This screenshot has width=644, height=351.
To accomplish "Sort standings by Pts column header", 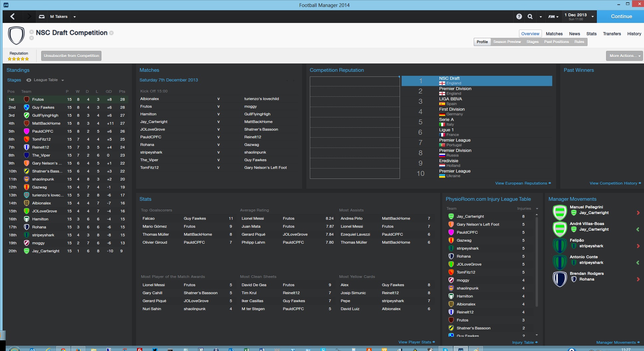I will (x=122, y=91).
